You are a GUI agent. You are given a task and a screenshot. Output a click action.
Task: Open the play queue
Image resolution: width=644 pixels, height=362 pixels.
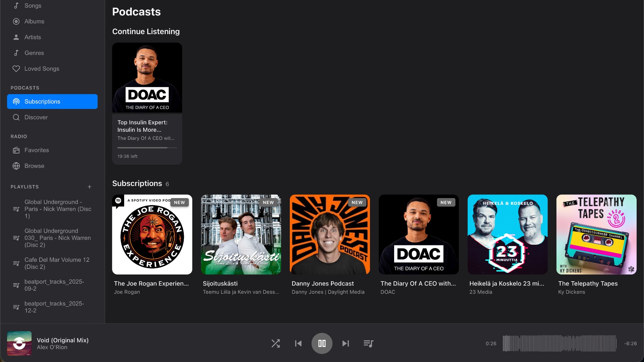point(368,343)
